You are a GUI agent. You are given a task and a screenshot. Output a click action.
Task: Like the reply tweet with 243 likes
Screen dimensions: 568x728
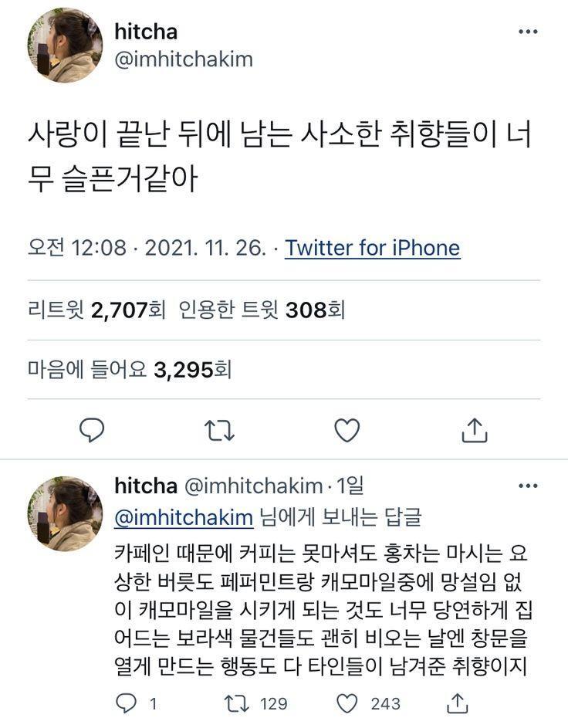(349, 703)
